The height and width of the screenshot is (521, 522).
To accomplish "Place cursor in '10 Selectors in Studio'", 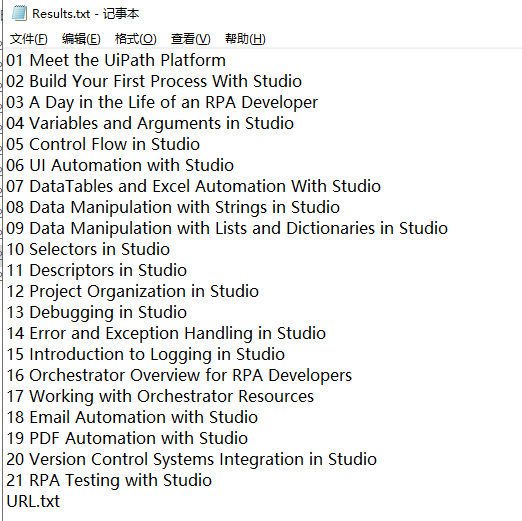I will (x=88, y=249).
